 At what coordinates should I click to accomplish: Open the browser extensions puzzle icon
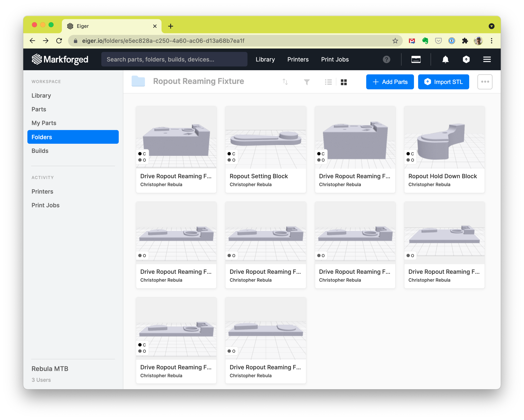pos(465,41)
